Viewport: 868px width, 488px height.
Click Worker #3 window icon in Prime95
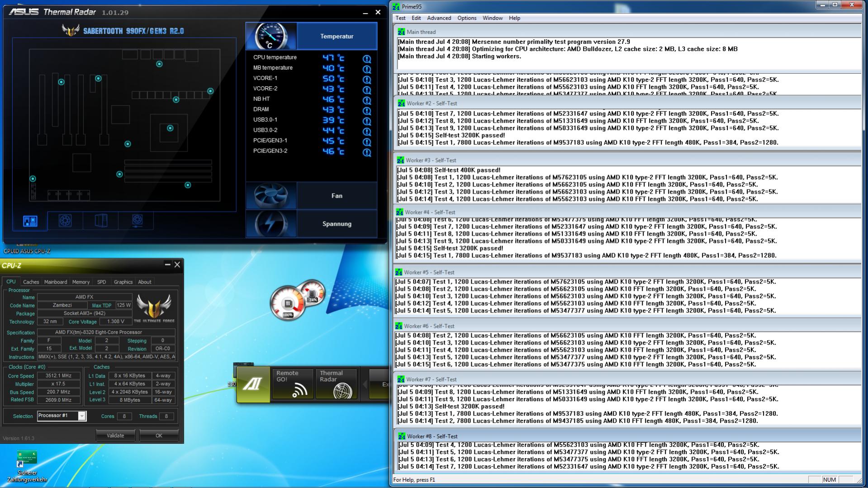point(400,160)
